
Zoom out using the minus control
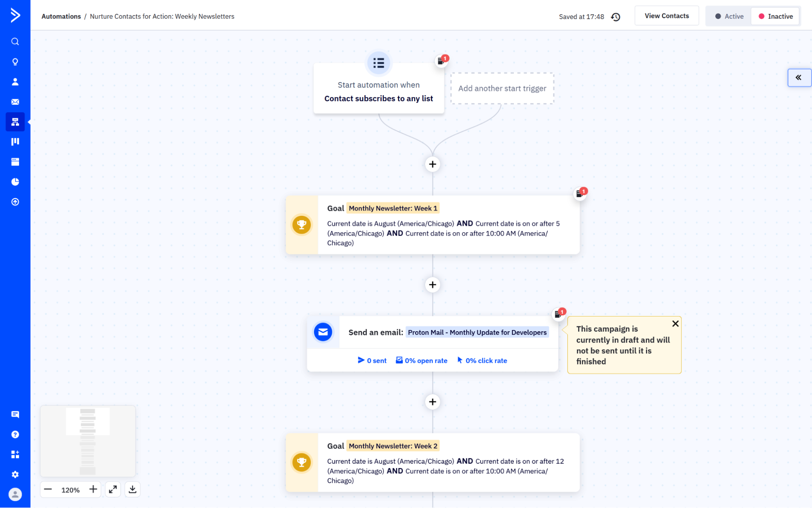tap(48, 489)
